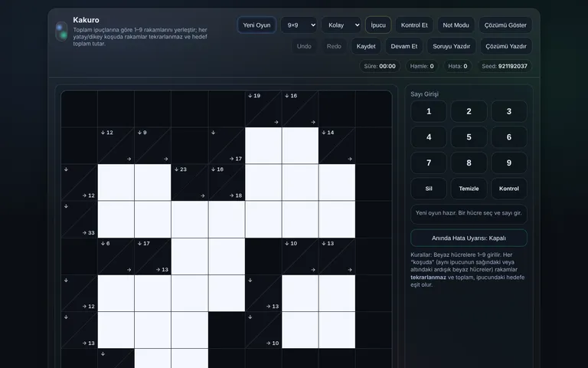Print the solution with Çözümü Yazdır
Screen dimensions: 588x368
tap(506, 46)
